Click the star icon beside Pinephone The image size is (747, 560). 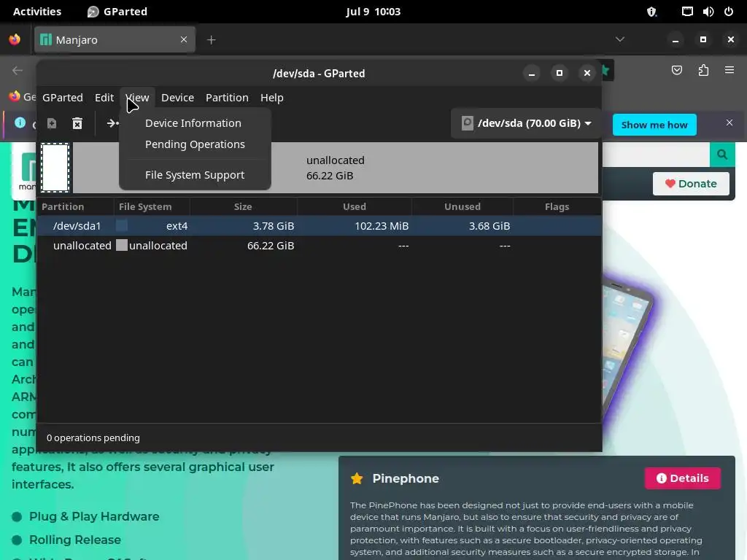point(357,478)
